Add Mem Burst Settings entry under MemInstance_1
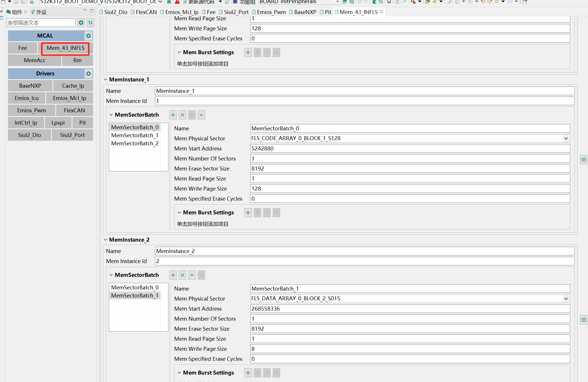The image size is (588, 382). (x=248, y=213)
